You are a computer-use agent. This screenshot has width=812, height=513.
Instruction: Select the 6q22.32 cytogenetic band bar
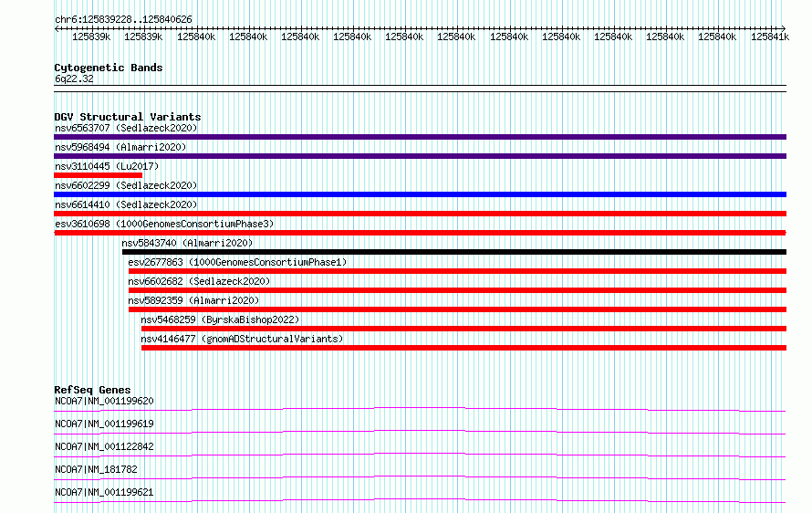click(420, 89)
